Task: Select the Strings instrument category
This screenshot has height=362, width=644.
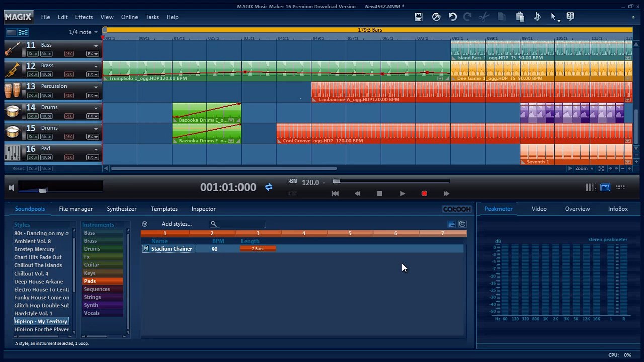Action: point(103,297)
